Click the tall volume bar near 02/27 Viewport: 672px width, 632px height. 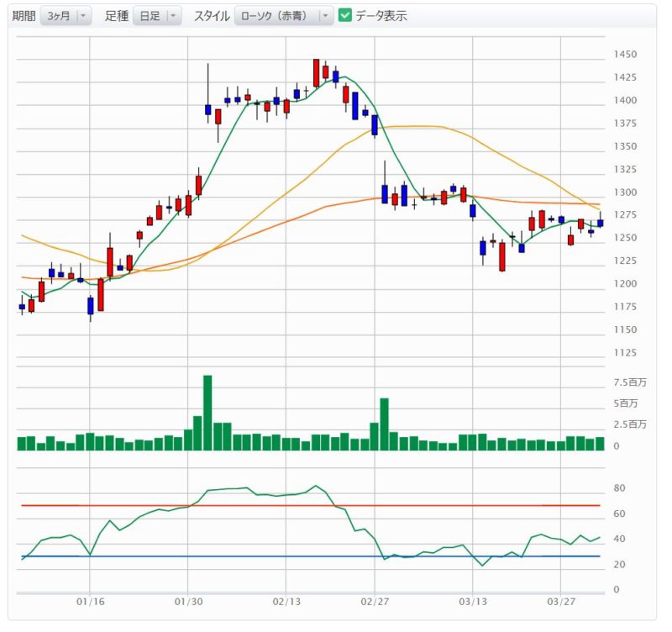(384, 424)
